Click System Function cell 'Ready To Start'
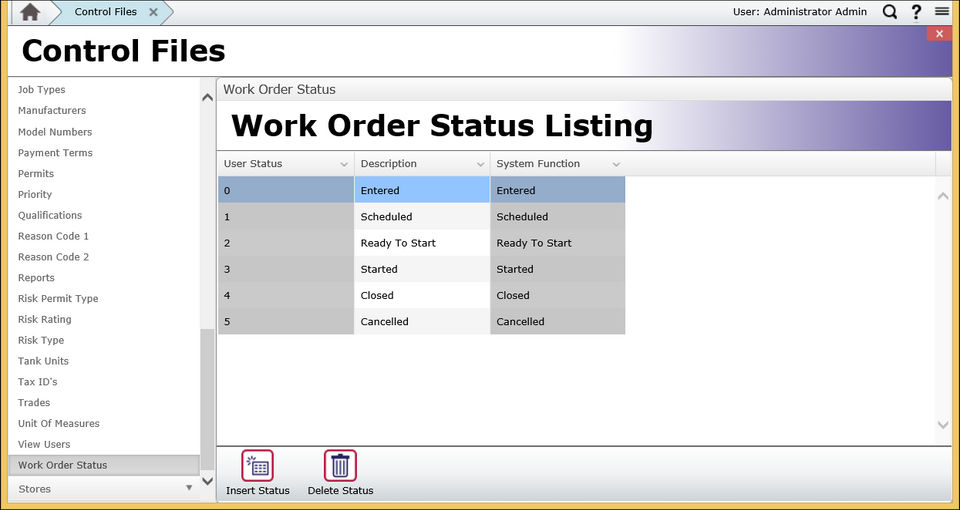This screenshot has width=960, height=510. [558, 243]
